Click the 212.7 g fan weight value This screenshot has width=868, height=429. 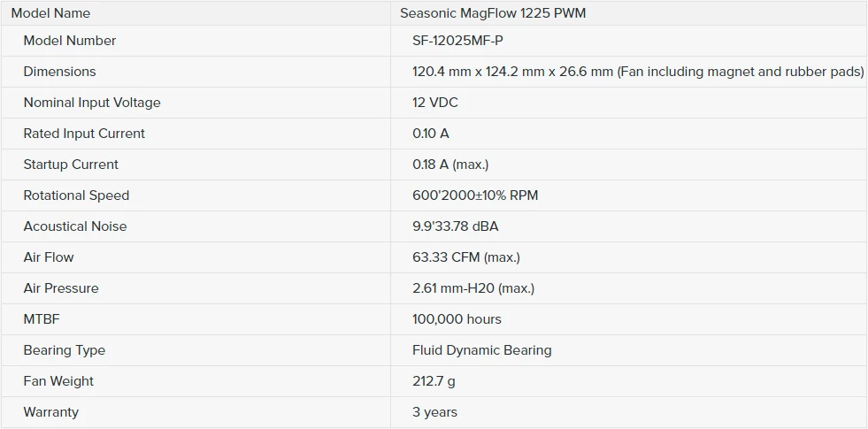click(434, 382)
